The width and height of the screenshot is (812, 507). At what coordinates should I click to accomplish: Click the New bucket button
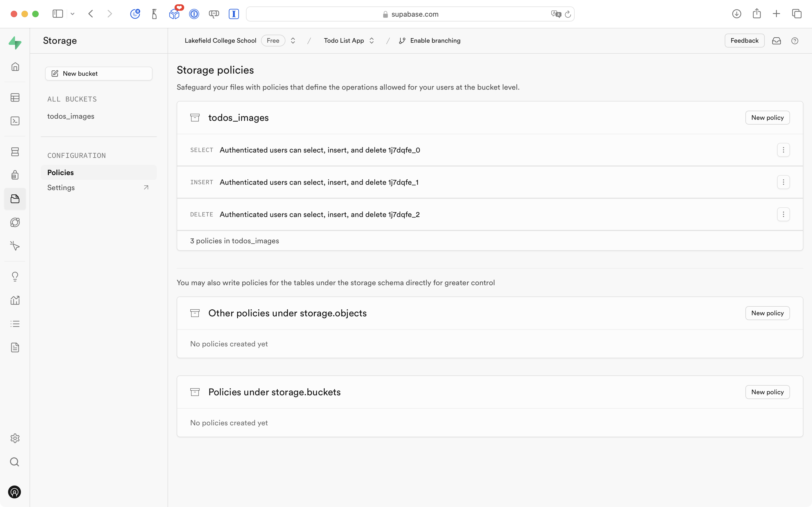[x=99, y=73]
